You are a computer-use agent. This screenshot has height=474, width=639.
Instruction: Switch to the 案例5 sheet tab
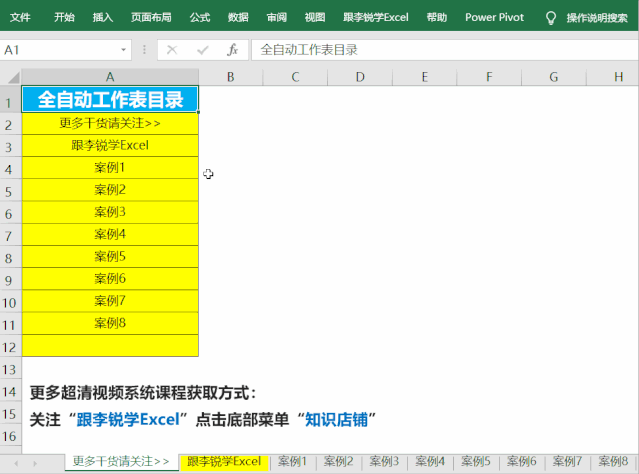(476, 462)
